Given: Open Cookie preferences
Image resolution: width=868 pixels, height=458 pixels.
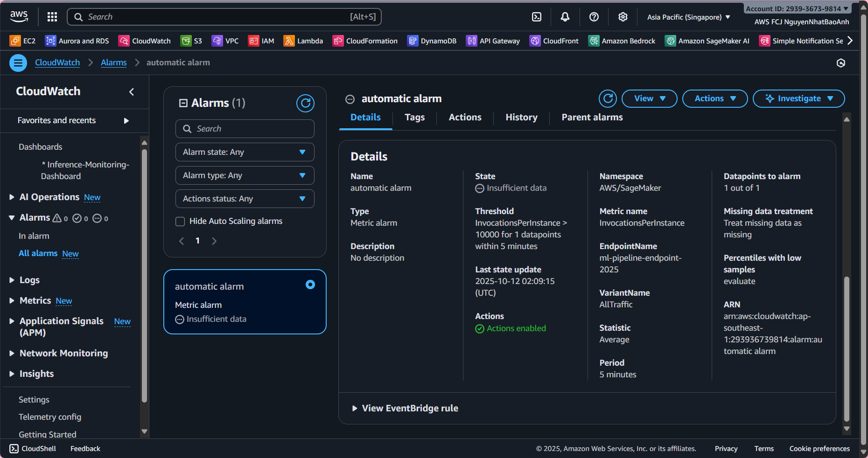Looking at the screenshot, I should (819, 449).
